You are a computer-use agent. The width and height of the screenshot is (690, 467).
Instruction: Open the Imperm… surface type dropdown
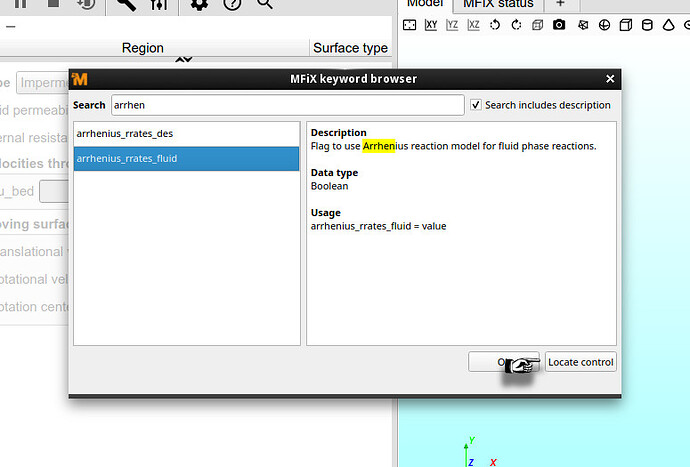pyautogui.click(x=43, y=83)
